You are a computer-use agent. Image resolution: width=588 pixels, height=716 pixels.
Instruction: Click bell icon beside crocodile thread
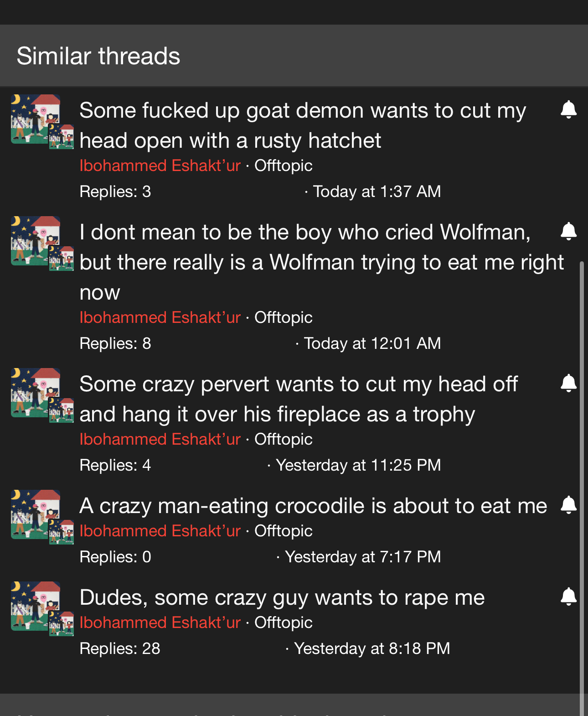pos(568,505)
